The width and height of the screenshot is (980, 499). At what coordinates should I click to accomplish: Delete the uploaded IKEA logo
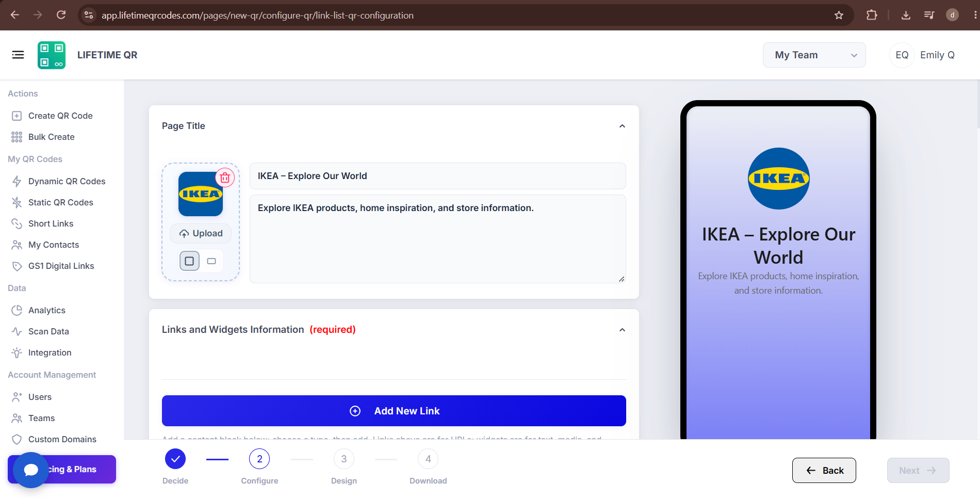point(225,178)
